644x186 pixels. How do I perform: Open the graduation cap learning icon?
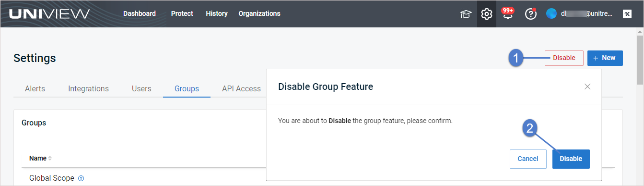tap(466, 14)
